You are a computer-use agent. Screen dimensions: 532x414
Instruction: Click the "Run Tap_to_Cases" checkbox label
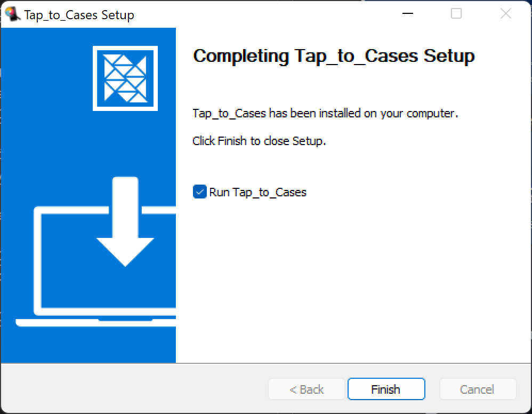click(257, 192)
